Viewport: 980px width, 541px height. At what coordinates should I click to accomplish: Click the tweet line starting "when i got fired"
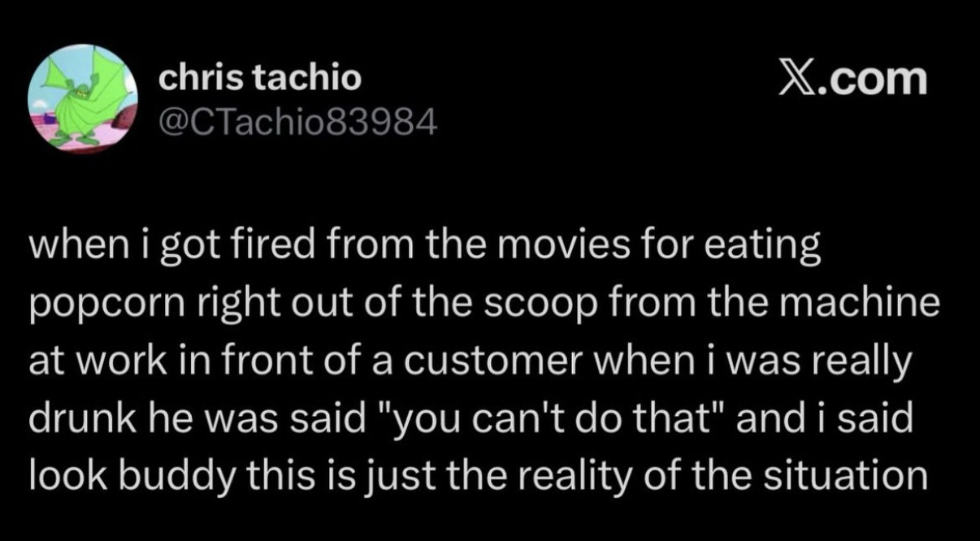click(425, 247)
